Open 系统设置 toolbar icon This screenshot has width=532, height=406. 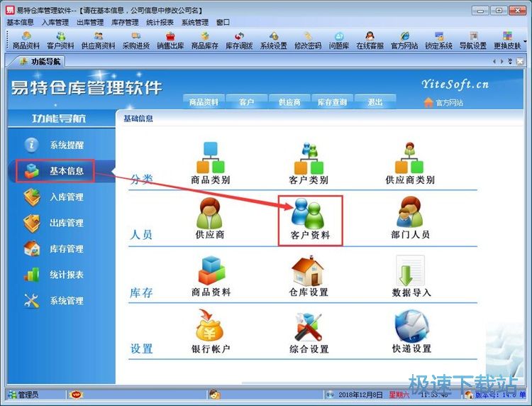point(274,40)
